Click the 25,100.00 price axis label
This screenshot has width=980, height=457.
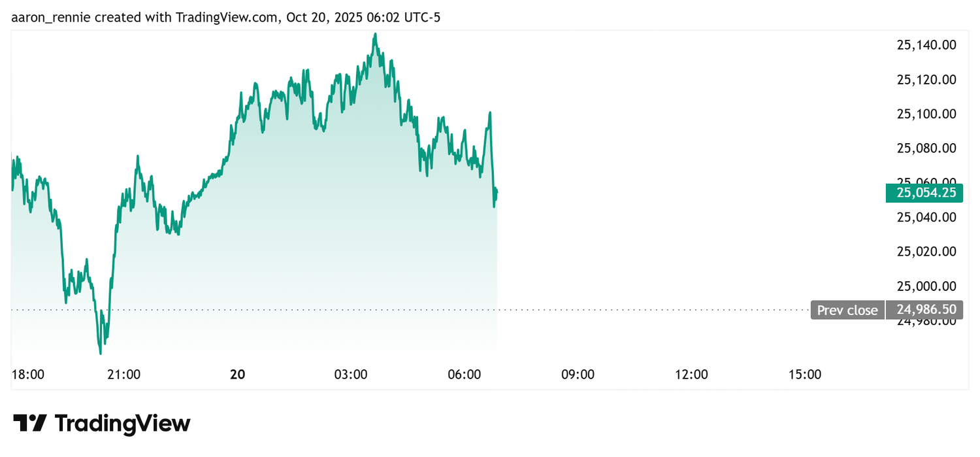(x=926, y=114)
